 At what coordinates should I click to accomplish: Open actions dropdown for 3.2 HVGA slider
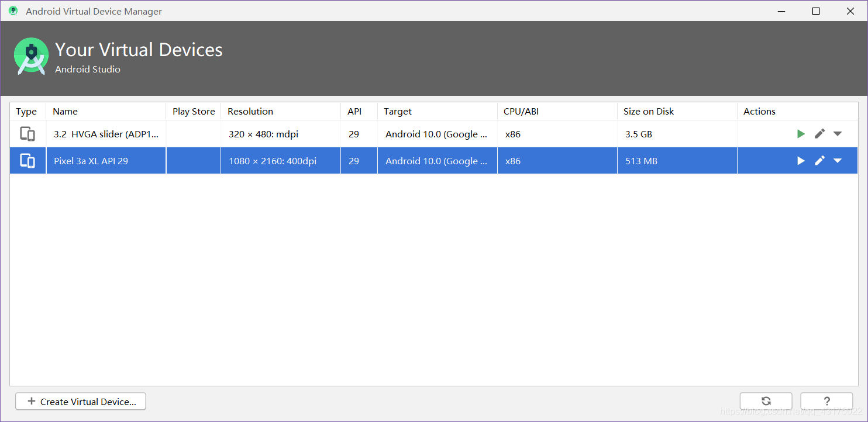click(x=838, y=134)
